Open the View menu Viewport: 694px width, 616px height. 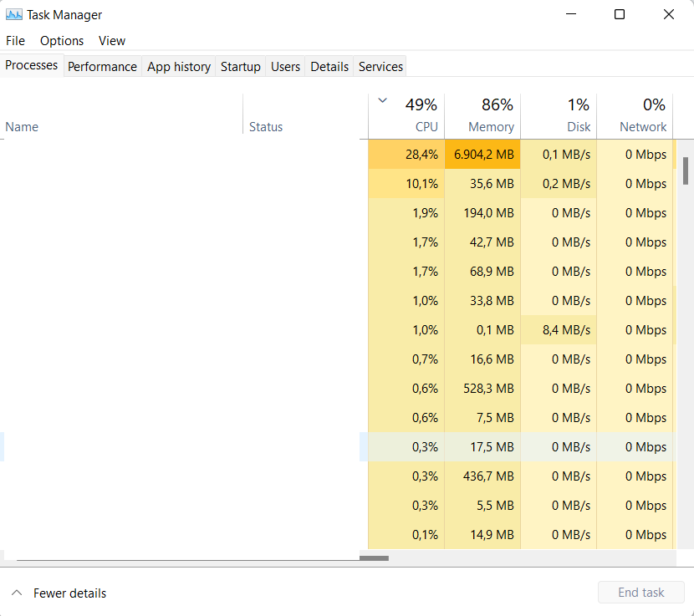[111, 40]
